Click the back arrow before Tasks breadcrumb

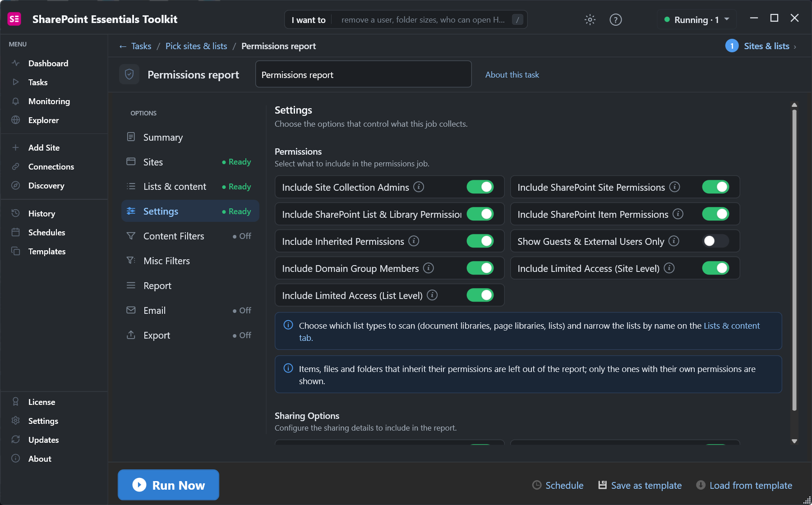[123, 46]
